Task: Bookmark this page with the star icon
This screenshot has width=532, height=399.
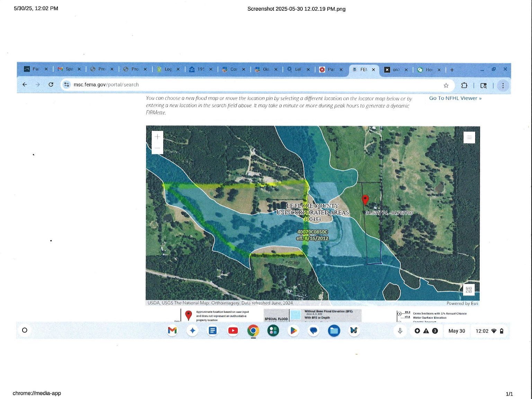Action: [446, 85]
